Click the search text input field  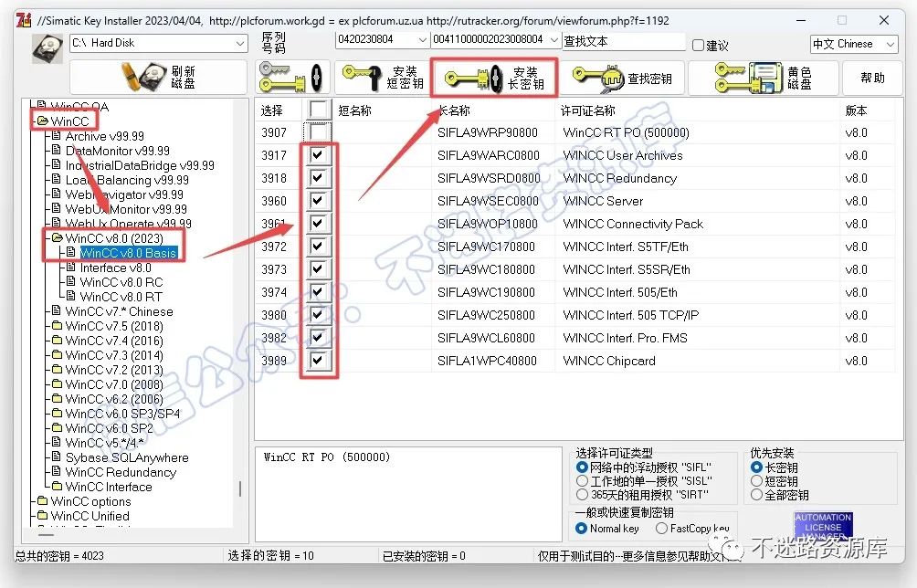(624, 41)
